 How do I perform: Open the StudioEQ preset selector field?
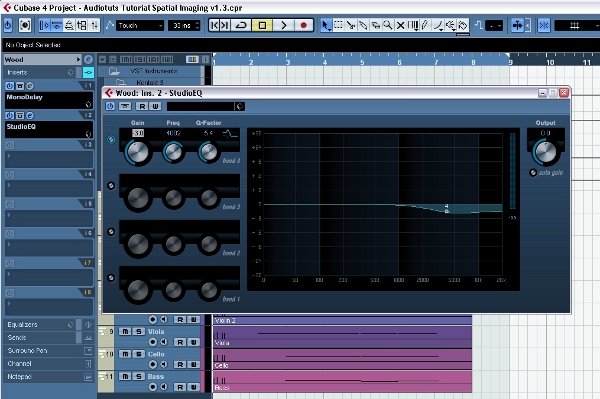pos(201,106)
